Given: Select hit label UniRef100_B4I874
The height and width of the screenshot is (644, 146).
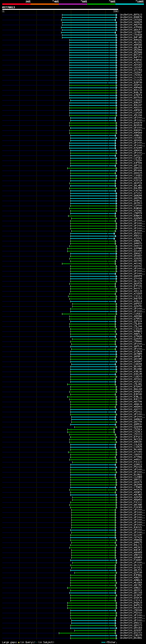Looking at the screenshot, I should click(x=131, y=608).
